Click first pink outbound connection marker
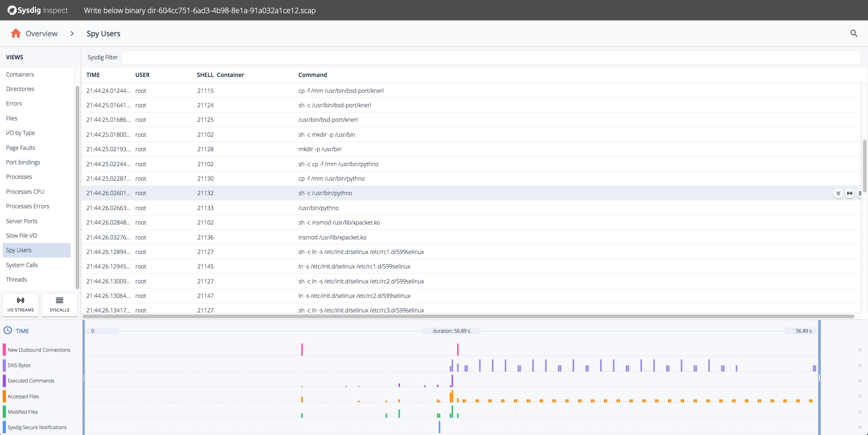This screenshot has height=435, width=868. pos(302,349)
